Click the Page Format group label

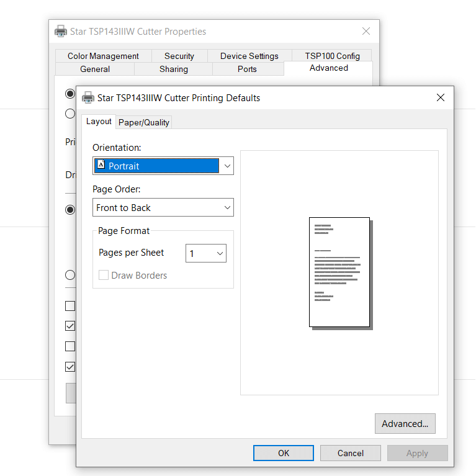click(124, 231)
